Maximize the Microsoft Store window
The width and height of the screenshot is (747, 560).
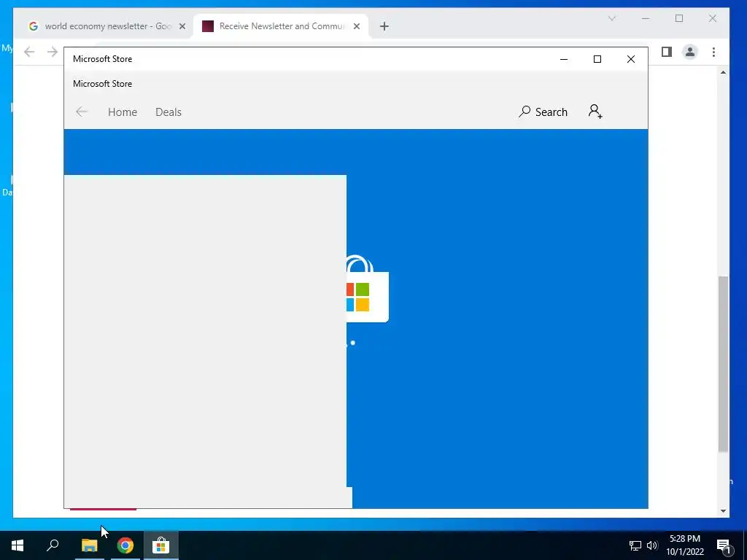[597, 59]
